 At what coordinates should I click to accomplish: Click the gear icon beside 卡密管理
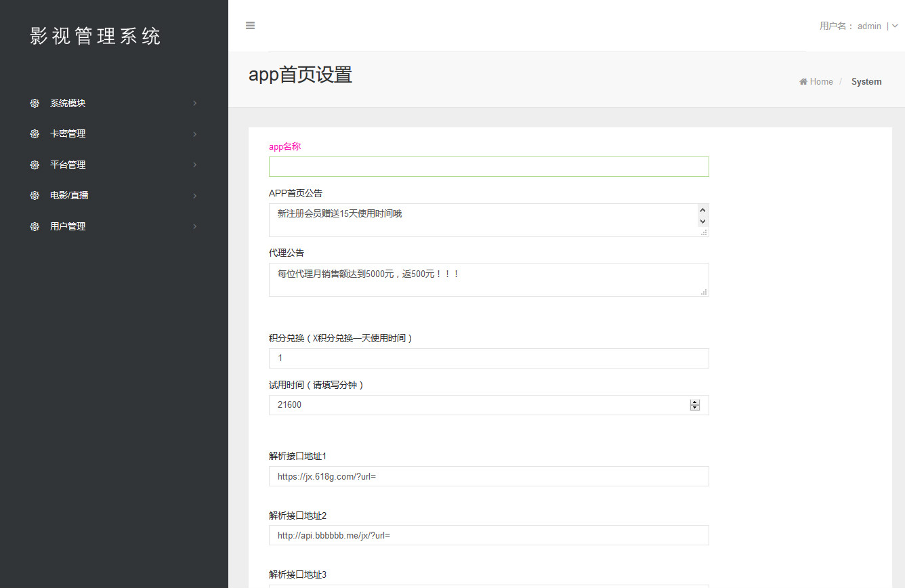35,134
